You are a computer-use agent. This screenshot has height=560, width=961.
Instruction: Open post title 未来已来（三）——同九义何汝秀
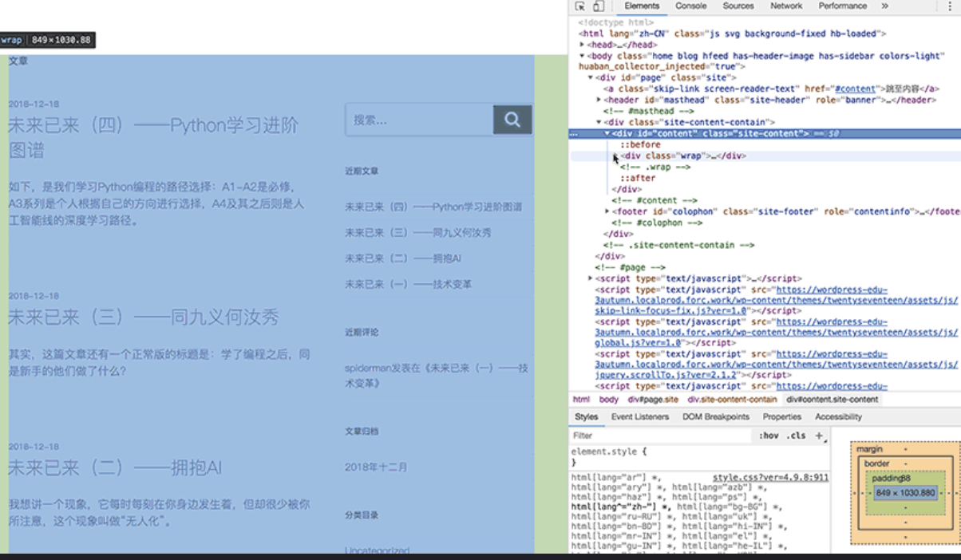pos(144,317)
